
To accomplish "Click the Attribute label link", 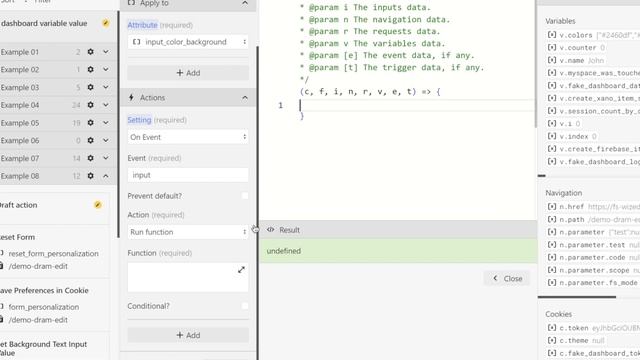I will (142, 25).
